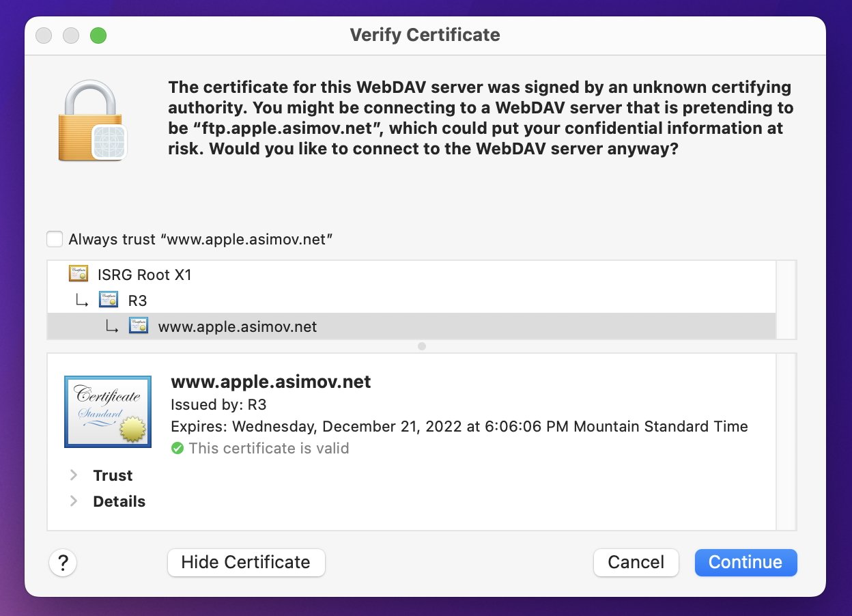Select R3 in the certificate chain
The width and height of the screenshot is (852, 616).
[138, 300]
